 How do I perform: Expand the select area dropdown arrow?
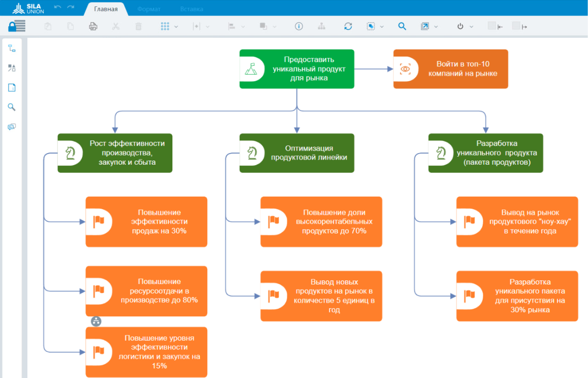[382, 27]
